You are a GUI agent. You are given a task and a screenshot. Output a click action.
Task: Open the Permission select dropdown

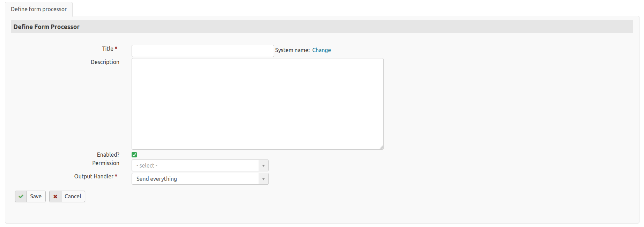point(195,165)
